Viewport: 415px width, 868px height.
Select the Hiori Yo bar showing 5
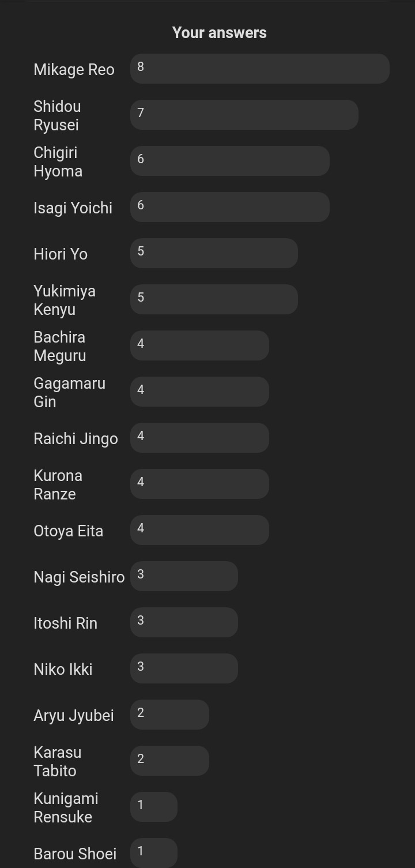tap(214, 253)
